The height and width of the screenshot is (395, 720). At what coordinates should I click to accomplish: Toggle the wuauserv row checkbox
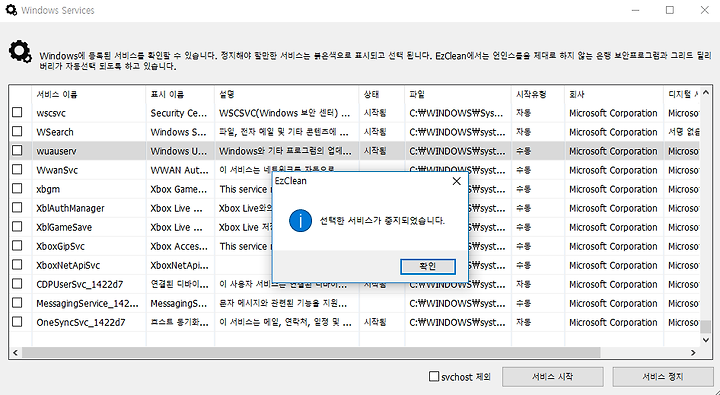tap(17, 150)
